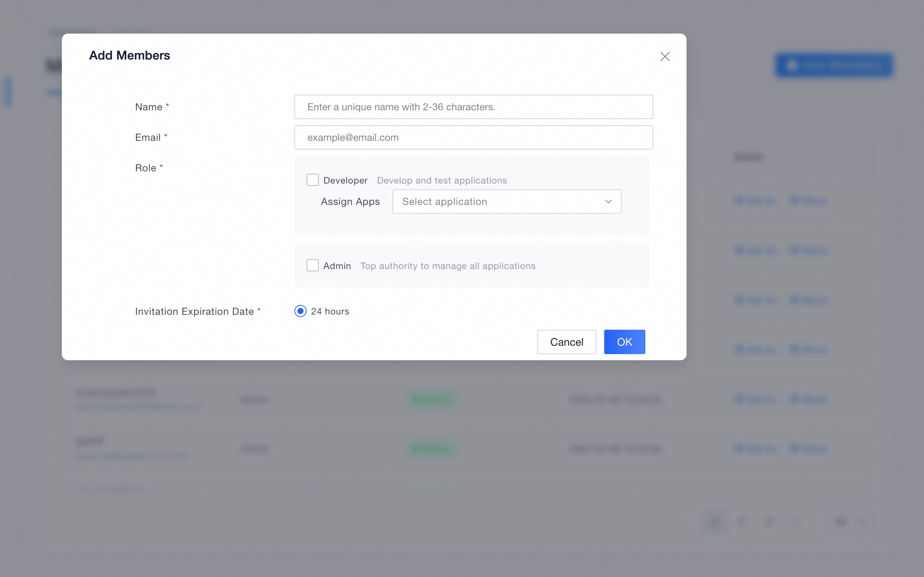Click the Assign Apps label
Screen dimensions: 924x577
coord(350,201)
